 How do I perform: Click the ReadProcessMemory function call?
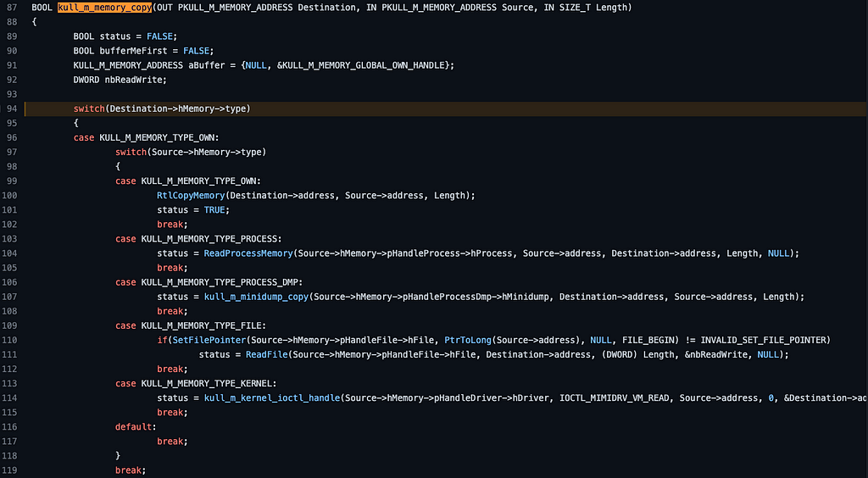tap(248, 253)
